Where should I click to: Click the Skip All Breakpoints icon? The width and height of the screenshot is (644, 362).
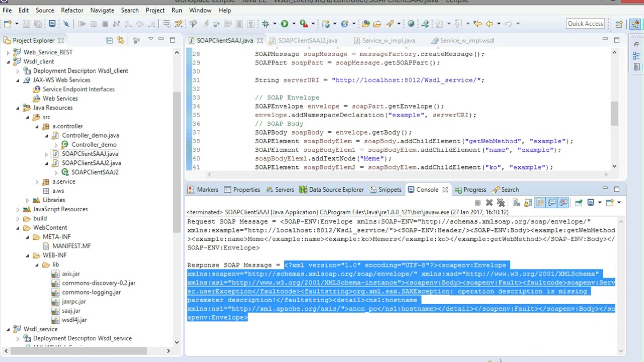click(66, 24)
